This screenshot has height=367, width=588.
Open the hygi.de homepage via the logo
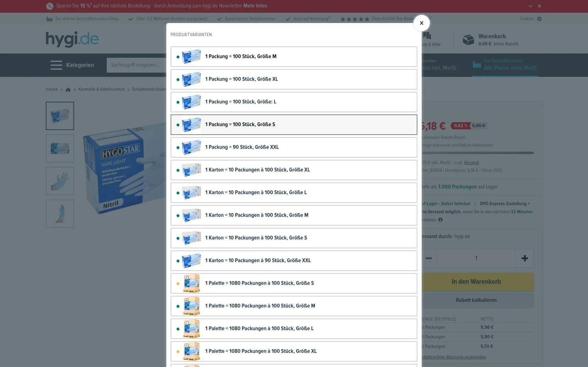tap(72, 39)
